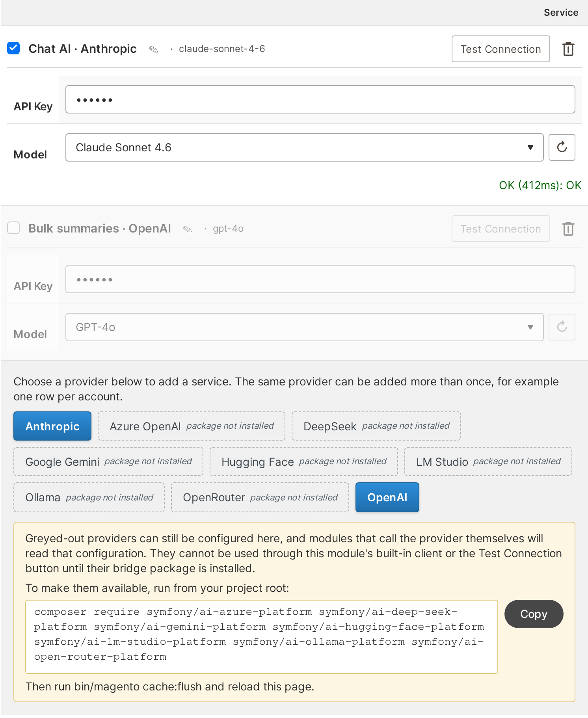Screen dimensions: 588x718
Task: Enable the Bulk summaries OpenAI checkbox
Action: [x=13, y=228]
